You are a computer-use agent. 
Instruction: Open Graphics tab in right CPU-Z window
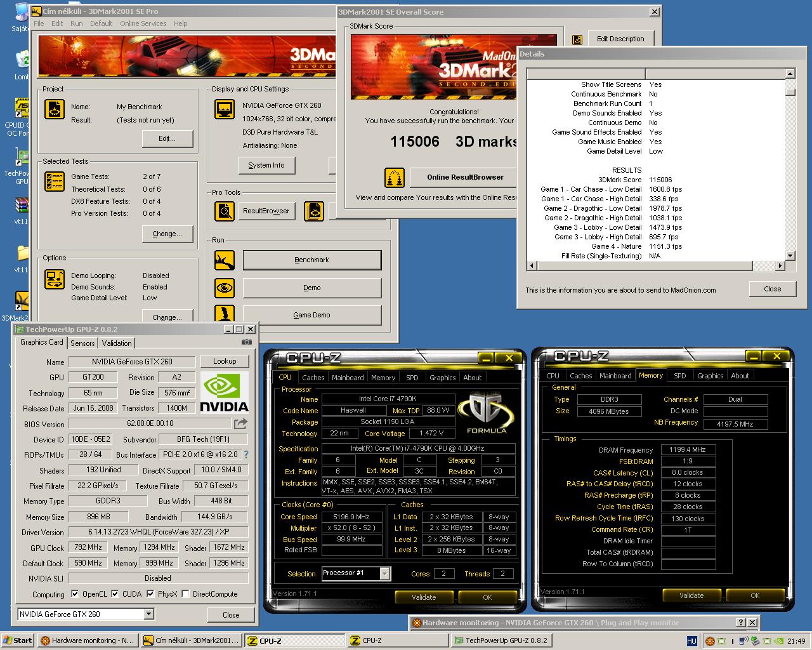(x=710, y=376)
